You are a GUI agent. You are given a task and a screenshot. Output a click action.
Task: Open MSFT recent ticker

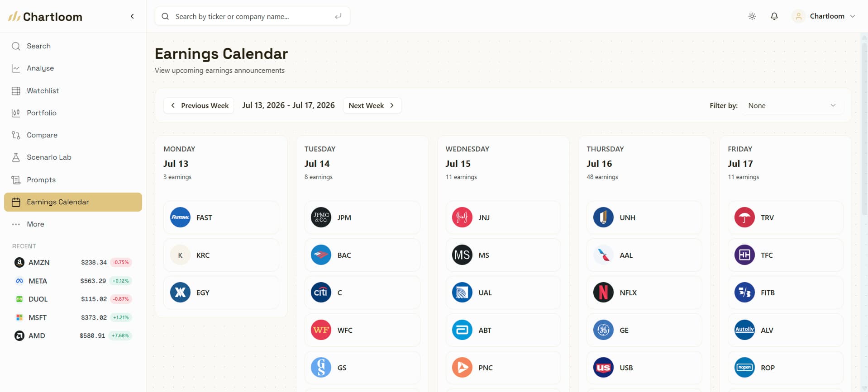pos(73,317)
